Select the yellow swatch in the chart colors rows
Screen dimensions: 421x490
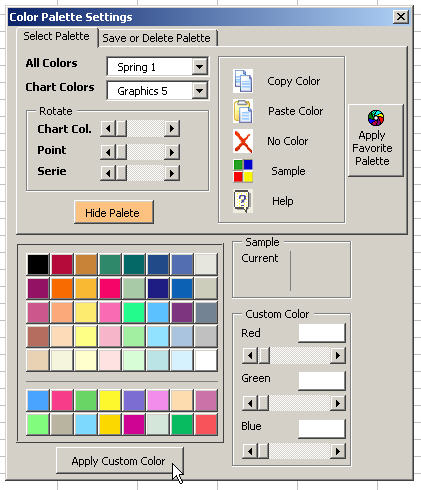(110, 400)
